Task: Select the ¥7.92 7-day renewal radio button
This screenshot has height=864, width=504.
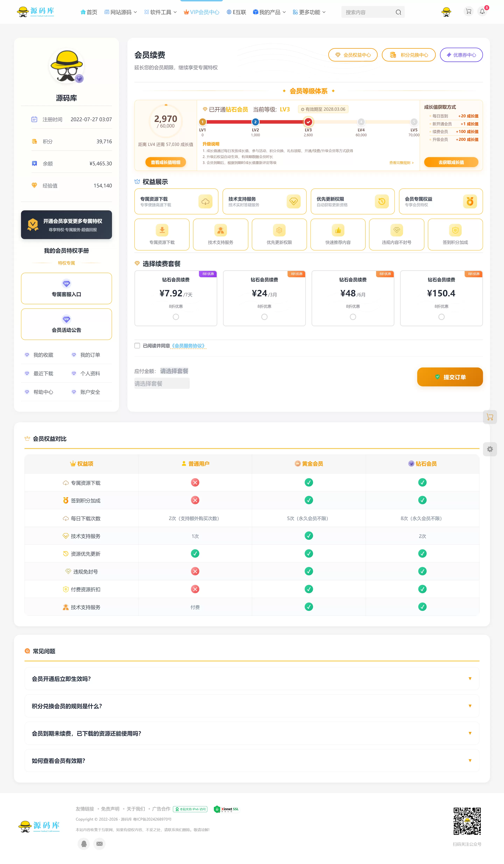Action: click(x=176, y=317)
